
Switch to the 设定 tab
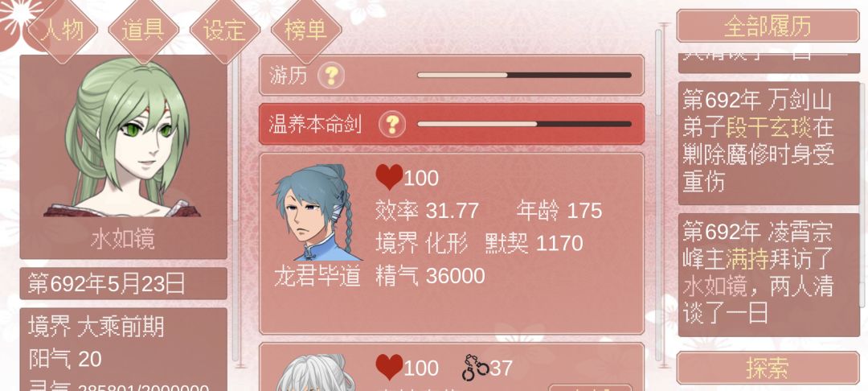(225, 29)
